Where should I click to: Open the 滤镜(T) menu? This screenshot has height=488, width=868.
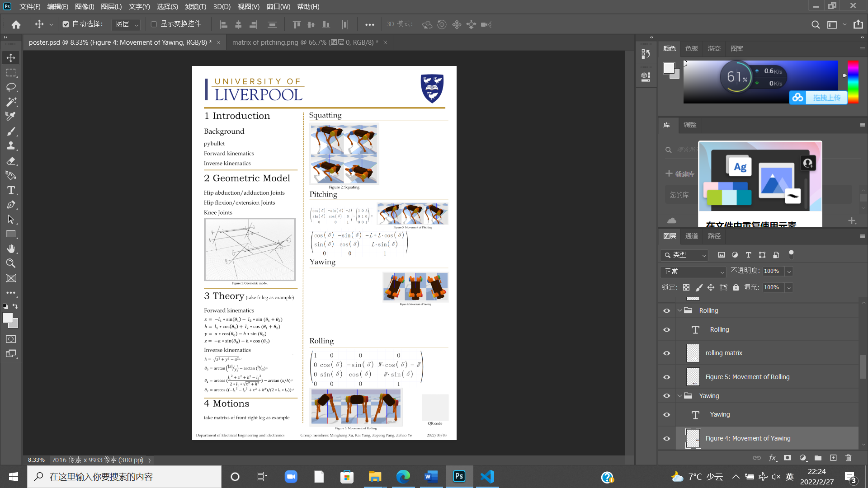195,7
